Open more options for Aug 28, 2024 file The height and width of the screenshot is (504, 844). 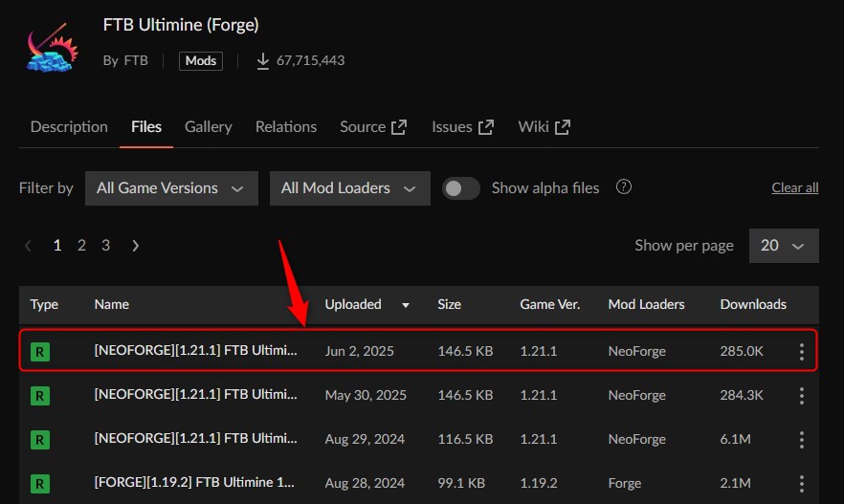coord(802,484)
